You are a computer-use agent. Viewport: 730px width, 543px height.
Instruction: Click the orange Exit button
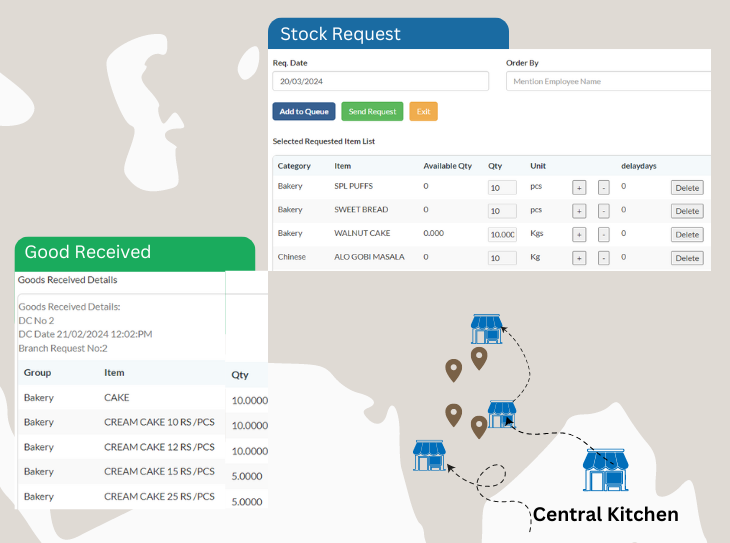(423, 111)
